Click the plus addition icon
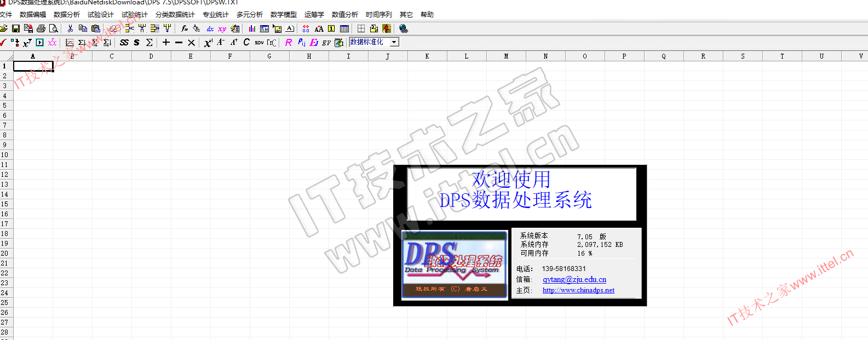 166,42
